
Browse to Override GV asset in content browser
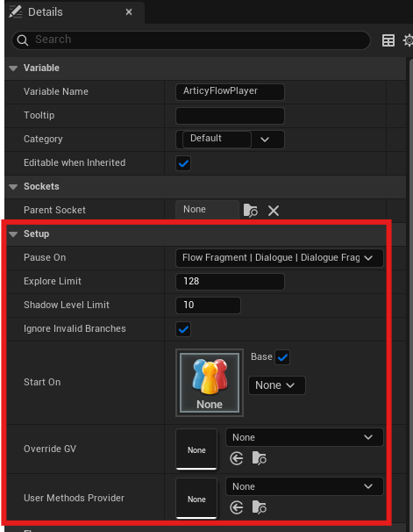(x=260, y=458)
